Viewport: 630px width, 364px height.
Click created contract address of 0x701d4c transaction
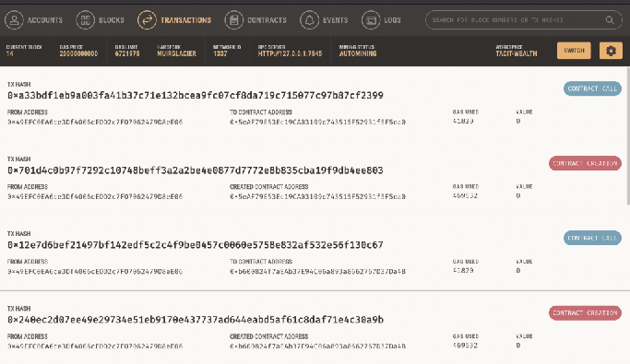point(317,196)
